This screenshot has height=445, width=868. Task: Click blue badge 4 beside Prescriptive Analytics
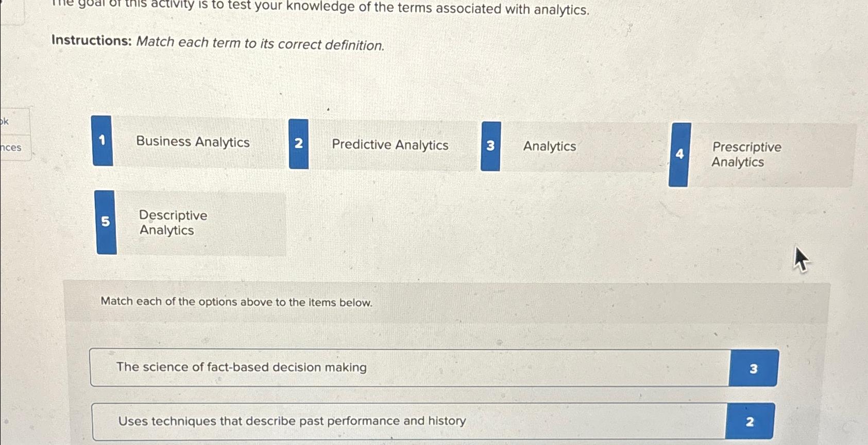coord(680,154)
